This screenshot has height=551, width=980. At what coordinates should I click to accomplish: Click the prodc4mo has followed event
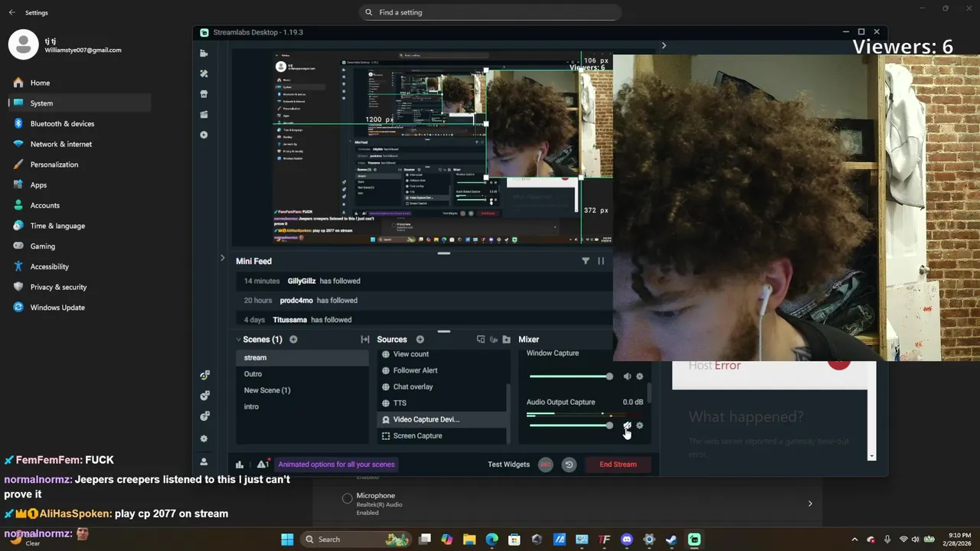[423, 301]
